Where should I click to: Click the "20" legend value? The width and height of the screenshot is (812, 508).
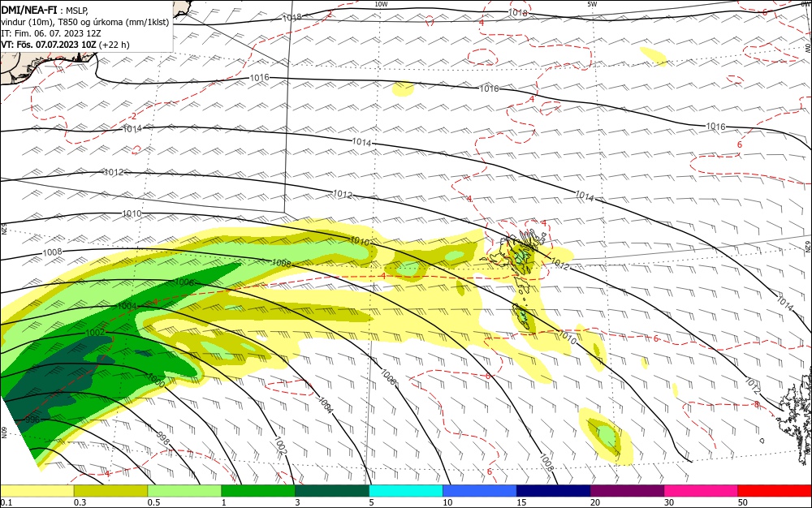click(x=595, y=502)
